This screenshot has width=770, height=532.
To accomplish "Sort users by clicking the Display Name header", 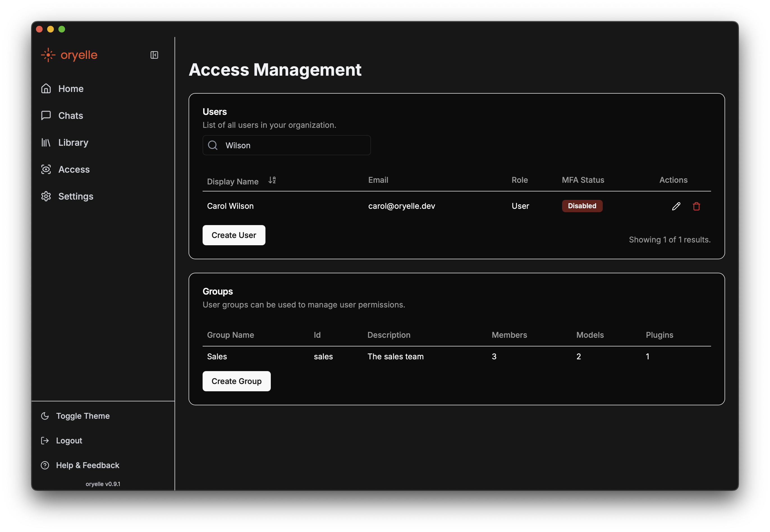I will coord(233,181).
